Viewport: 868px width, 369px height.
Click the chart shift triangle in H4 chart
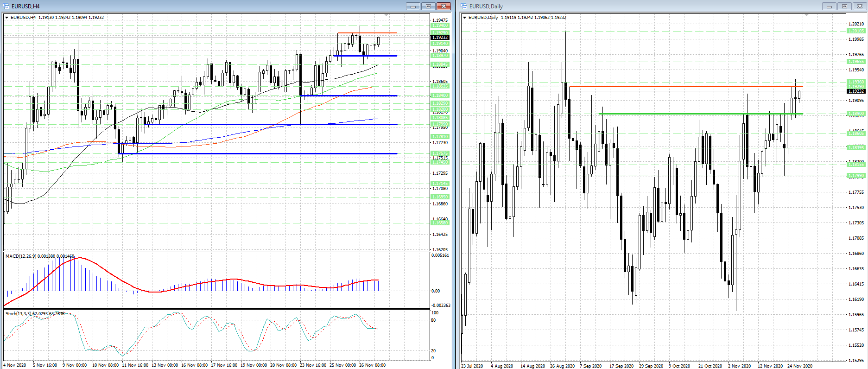386,15
